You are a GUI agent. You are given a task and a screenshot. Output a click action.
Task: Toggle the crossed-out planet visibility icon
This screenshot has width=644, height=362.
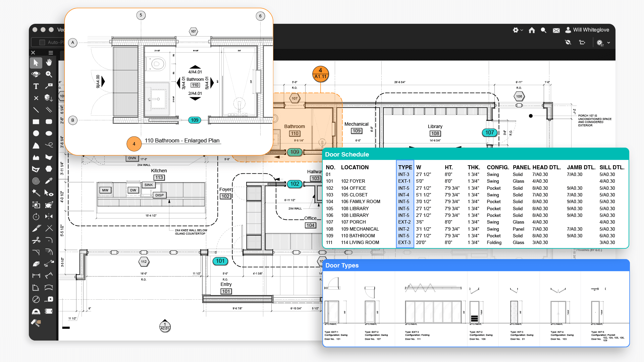(x=568, y=42)
